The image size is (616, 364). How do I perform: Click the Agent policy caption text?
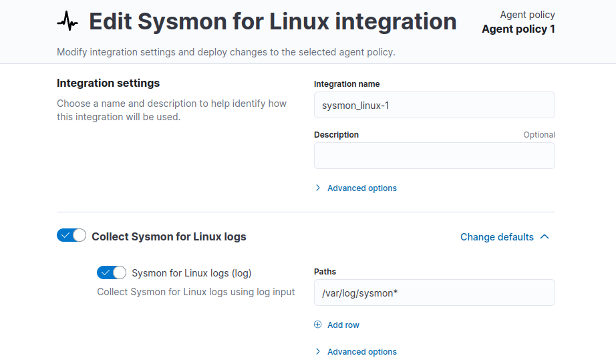[x=527, y=15]
